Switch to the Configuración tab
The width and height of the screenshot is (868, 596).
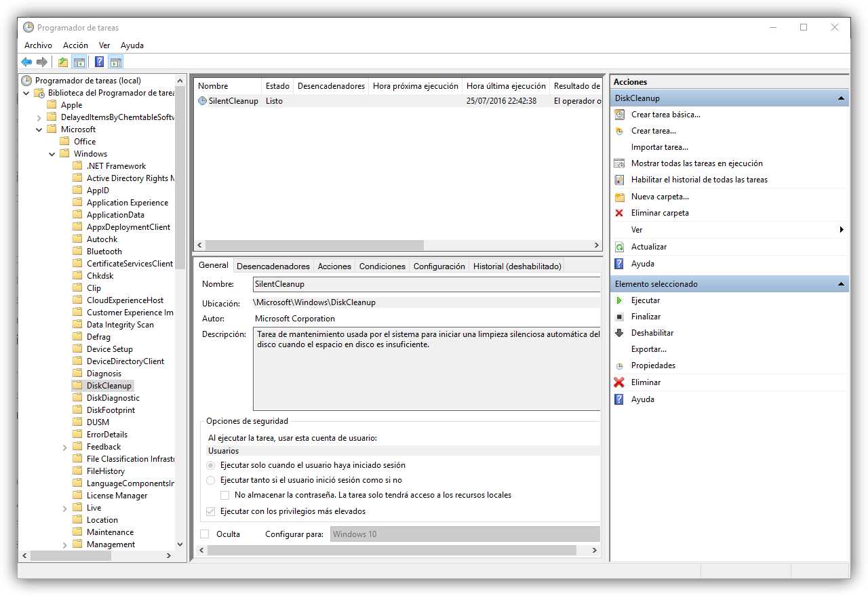[x=439, y=266]
